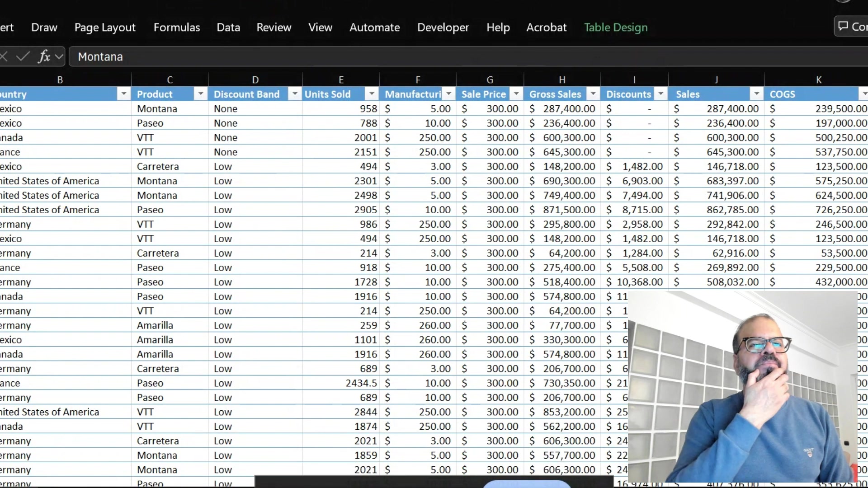Viewport: 868px width, 488px height.
Task: Open the Automate ribbon tab
Action: 374,28
